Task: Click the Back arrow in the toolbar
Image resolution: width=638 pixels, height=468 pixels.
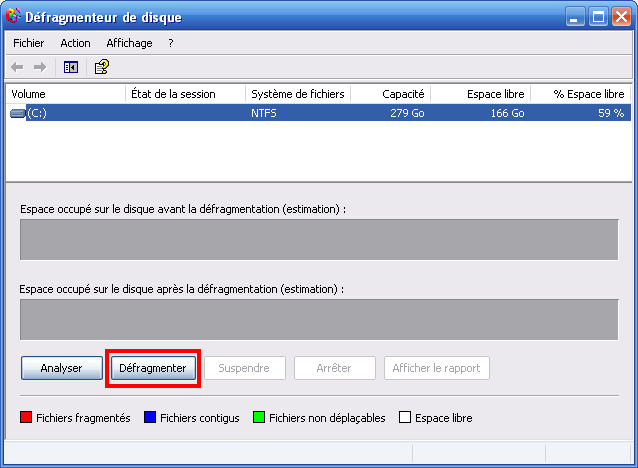Action: (17, 67)
